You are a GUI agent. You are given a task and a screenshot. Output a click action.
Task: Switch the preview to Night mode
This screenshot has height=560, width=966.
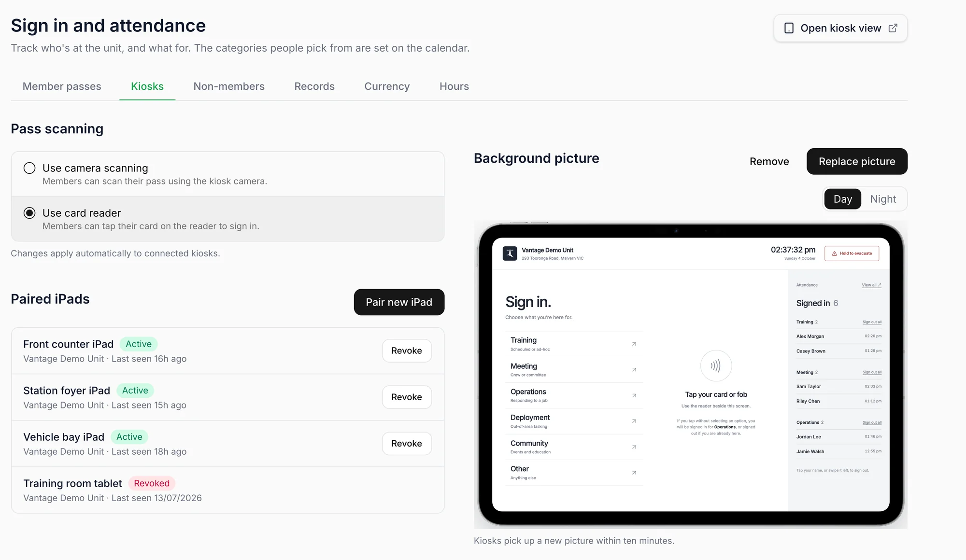click(883, 199)
